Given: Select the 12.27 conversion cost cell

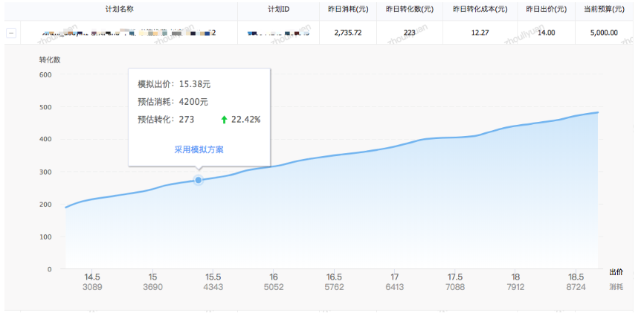Looking at the screenshot, I should [x=480, y=33].
